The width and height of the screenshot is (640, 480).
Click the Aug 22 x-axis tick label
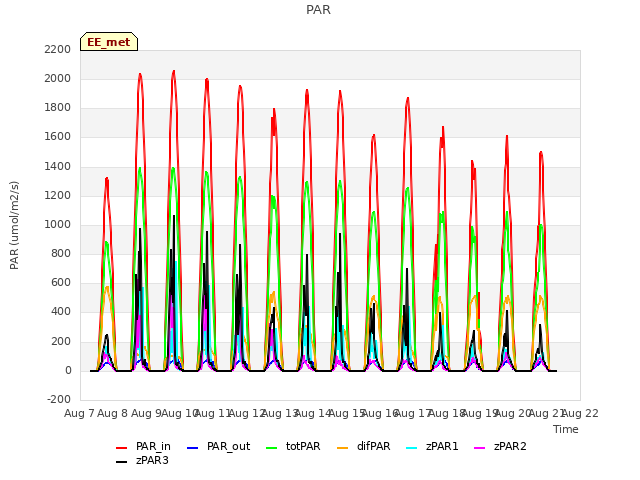[x=580, y=413]
